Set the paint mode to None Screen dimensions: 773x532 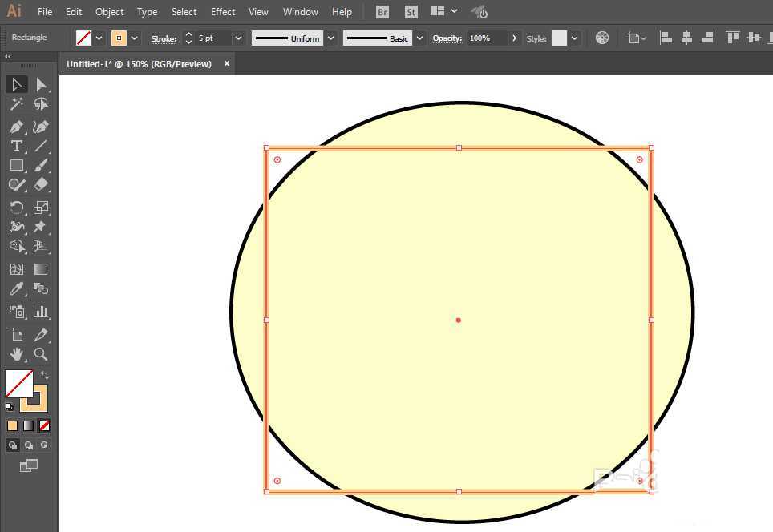45,425
